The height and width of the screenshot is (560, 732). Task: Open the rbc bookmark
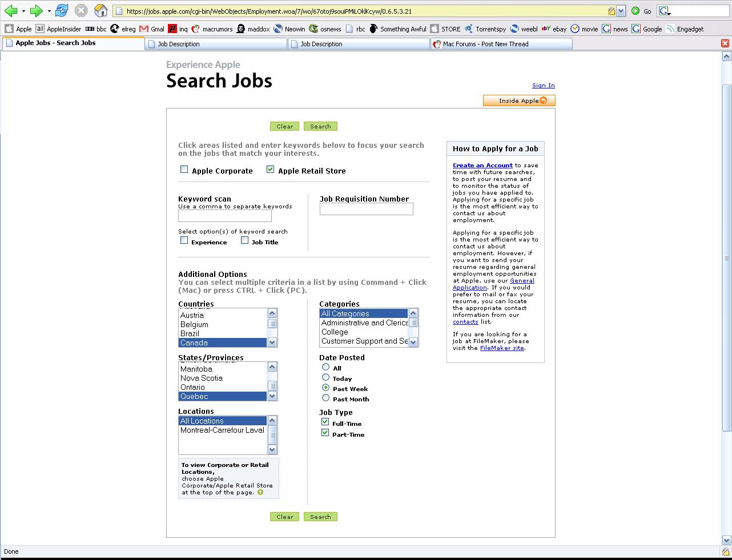355,29
